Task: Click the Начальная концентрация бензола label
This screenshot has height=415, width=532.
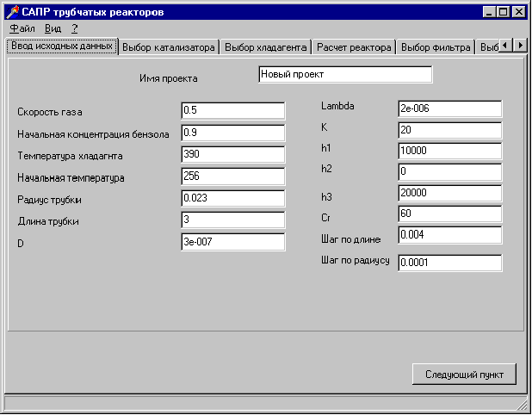Action: point(93,134)
